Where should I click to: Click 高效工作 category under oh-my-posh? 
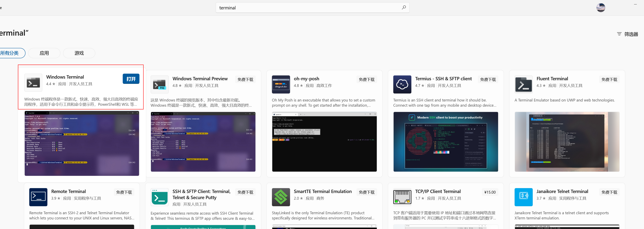pos(324,86)
